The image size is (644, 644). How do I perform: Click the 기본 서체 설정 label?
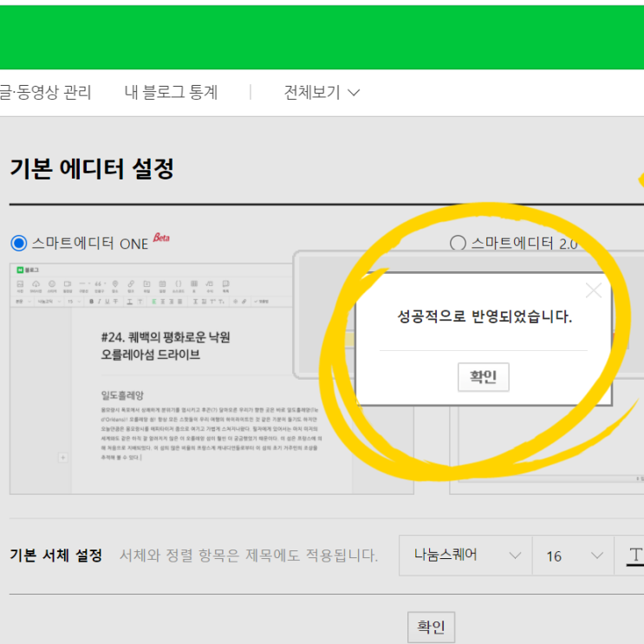[x=55, y=556]
